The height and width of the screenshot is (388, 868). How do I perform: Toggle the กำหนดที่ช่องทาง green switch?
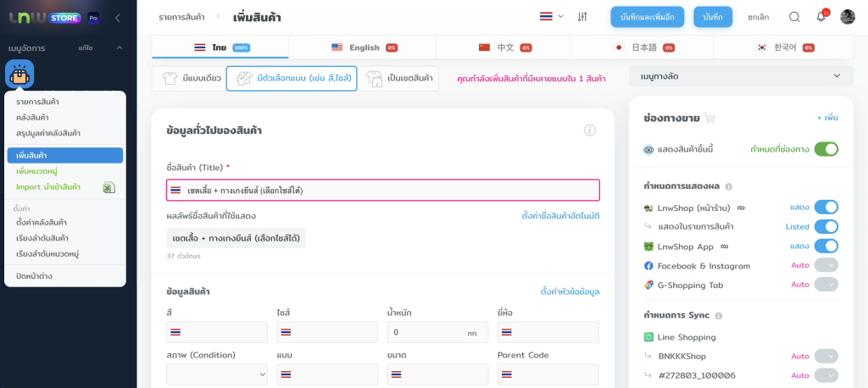pos(826,149)
